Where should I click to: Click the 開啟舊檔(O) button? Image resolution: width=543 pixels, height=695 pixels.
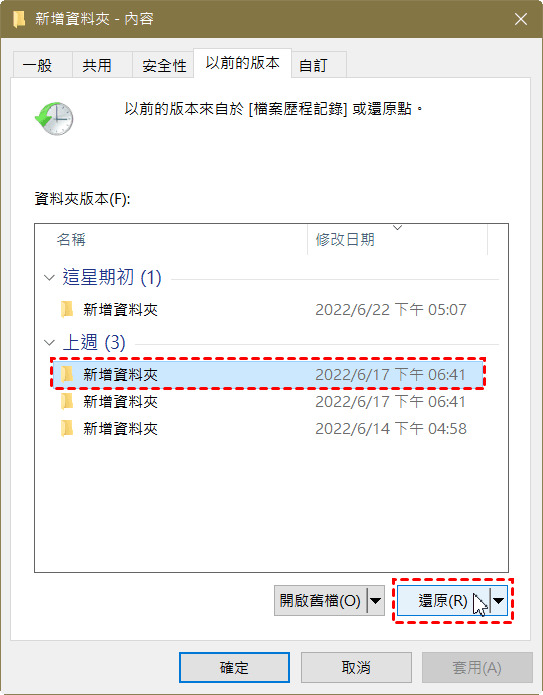[x=320, y=601]
